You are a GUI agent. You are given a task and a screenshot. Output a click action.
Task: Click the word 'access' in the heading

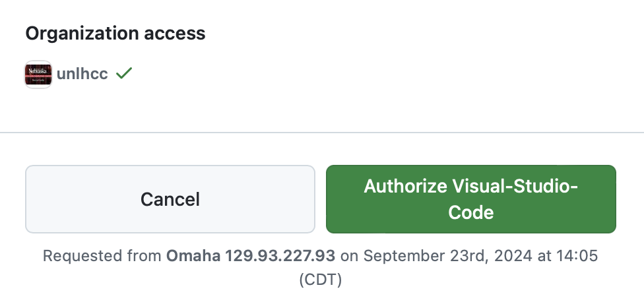pyautogui.click(x=179, y=34)
